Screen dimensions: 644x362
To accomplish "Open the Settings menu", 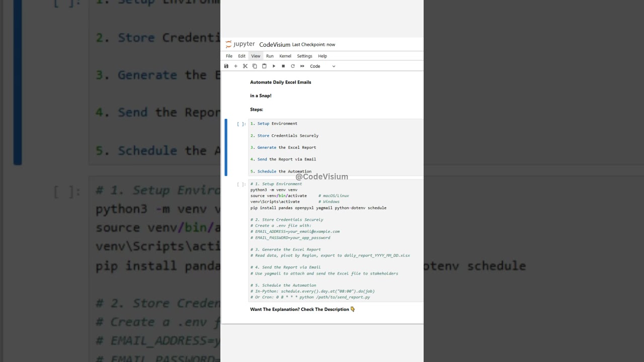I will click(x=304, y=56).
